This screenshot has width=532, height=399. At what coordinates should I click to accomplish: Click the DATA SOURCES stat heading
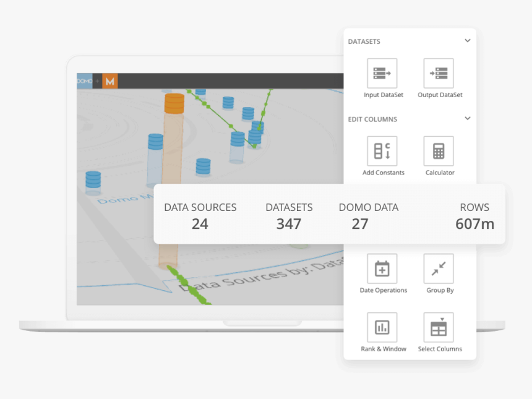(x=200, y=207)
